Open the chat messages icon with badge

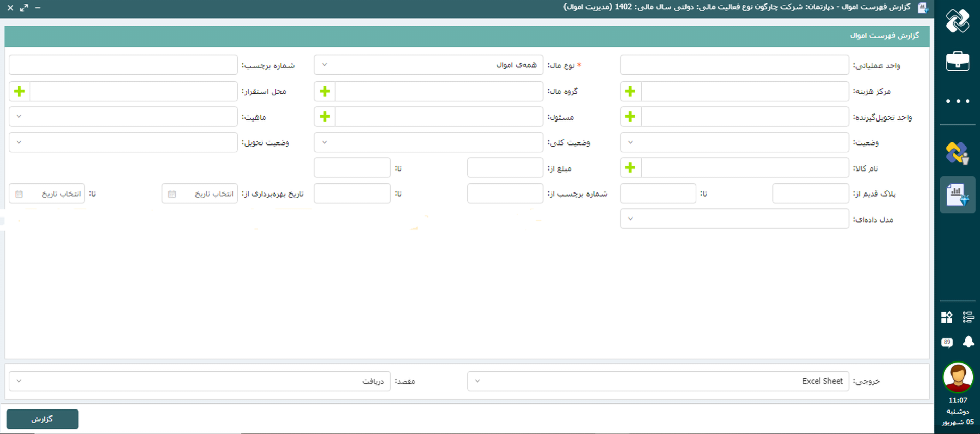click(947, 342)
